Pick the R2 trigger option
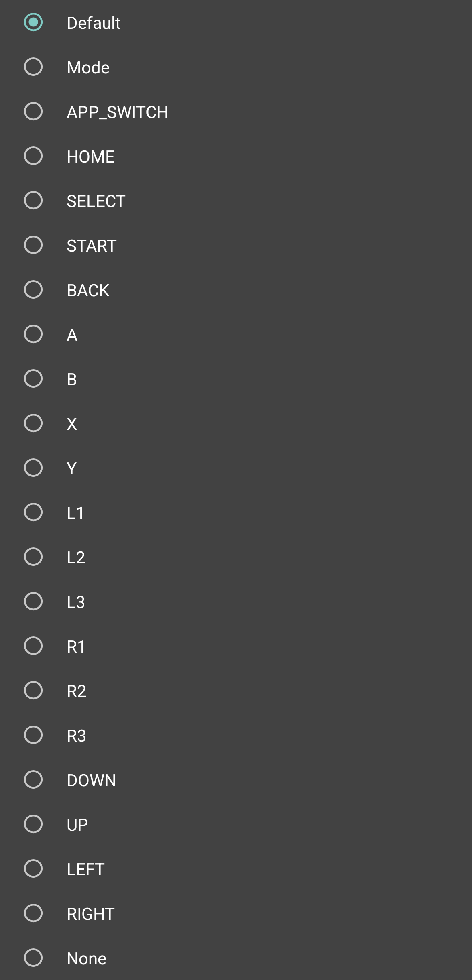The height and width of the screenshot is (980, 472). [x=33, y=691]
